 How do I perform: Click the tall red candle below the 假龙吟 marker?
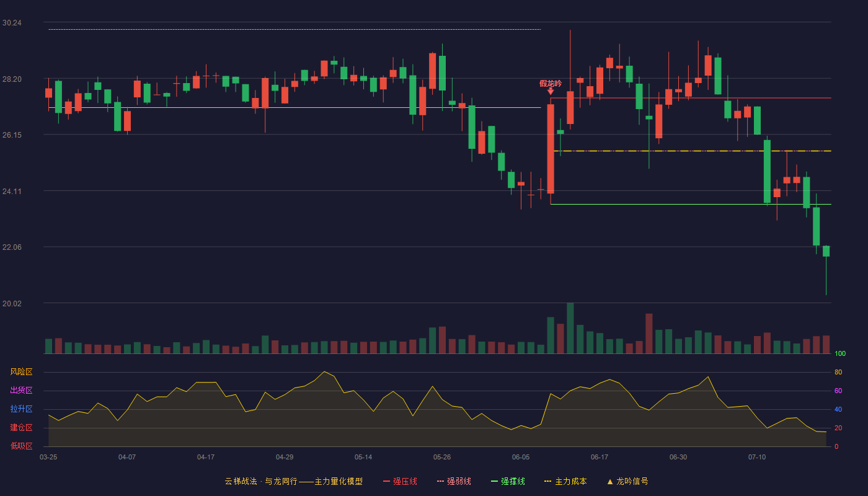(x=551, y=149)
